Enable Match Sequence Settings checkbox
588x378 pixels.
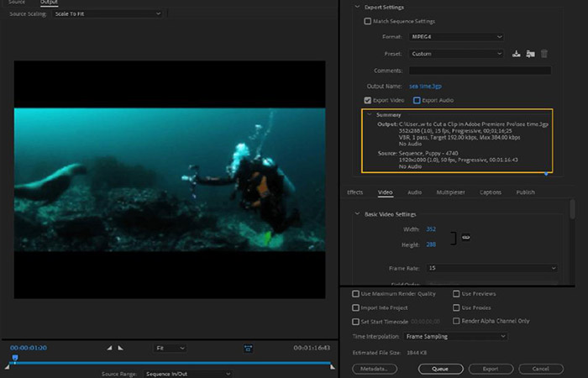(x=368, y=21)
